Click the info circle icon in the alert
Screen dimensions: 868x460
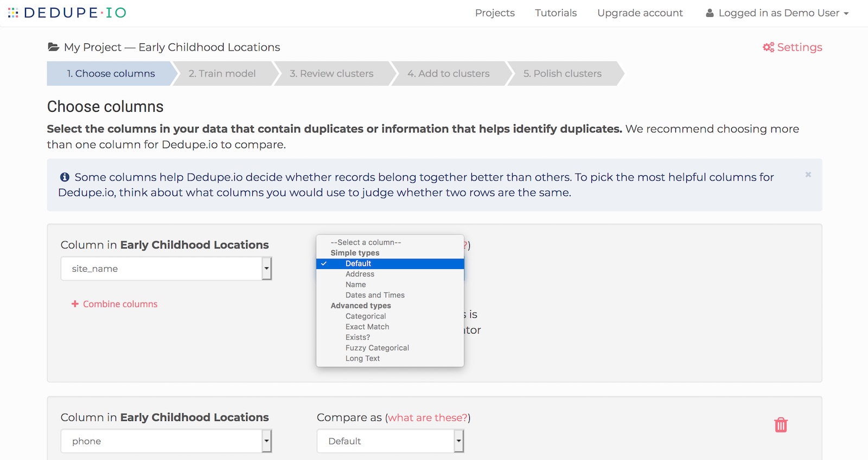(65, 177)
